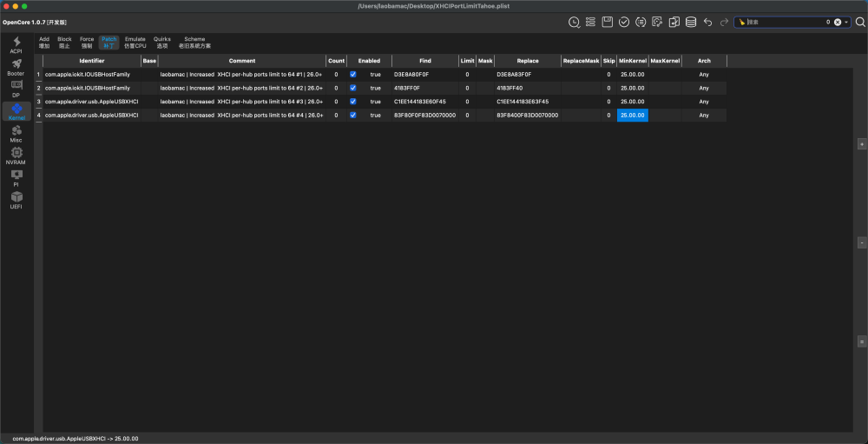Open the UEFI section

tap(16, 200)
